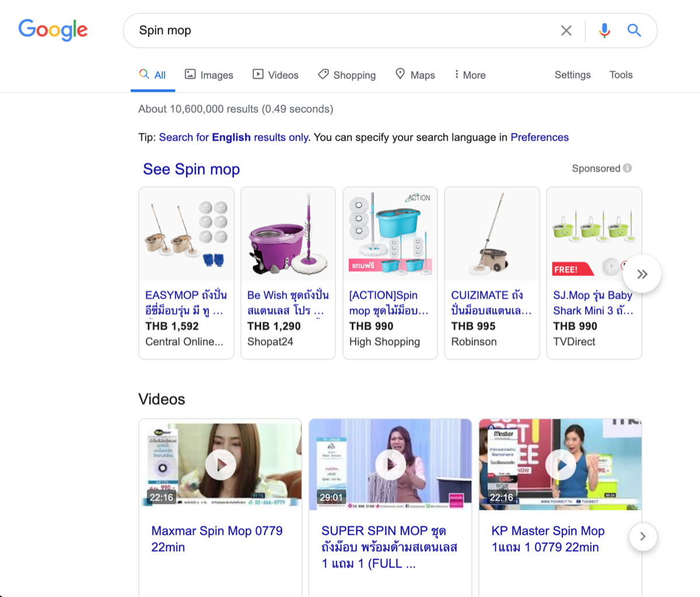The image size is (700, 597).
Task: Switch to the Videos tab
Action: (275, 75)
